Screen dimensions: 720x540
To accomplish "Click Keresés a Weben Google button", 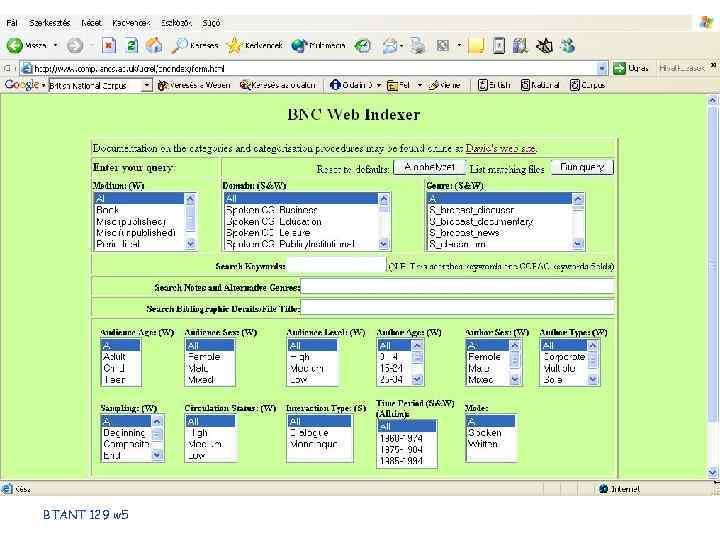I will 193,85.
